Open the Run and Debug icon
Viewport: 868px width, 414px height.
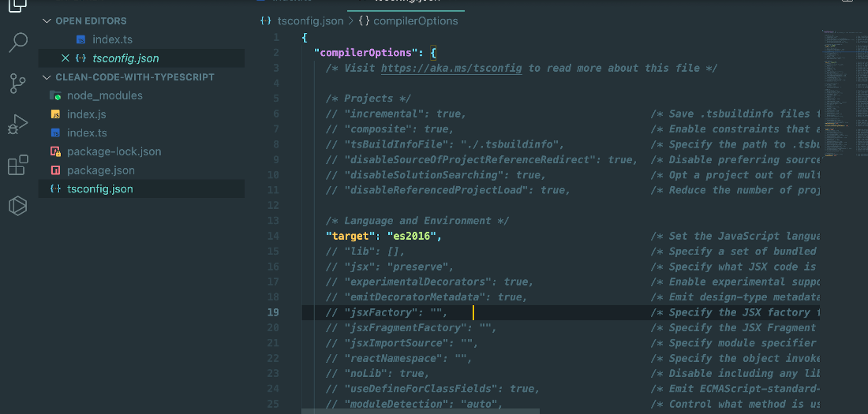tap(17, 125)
